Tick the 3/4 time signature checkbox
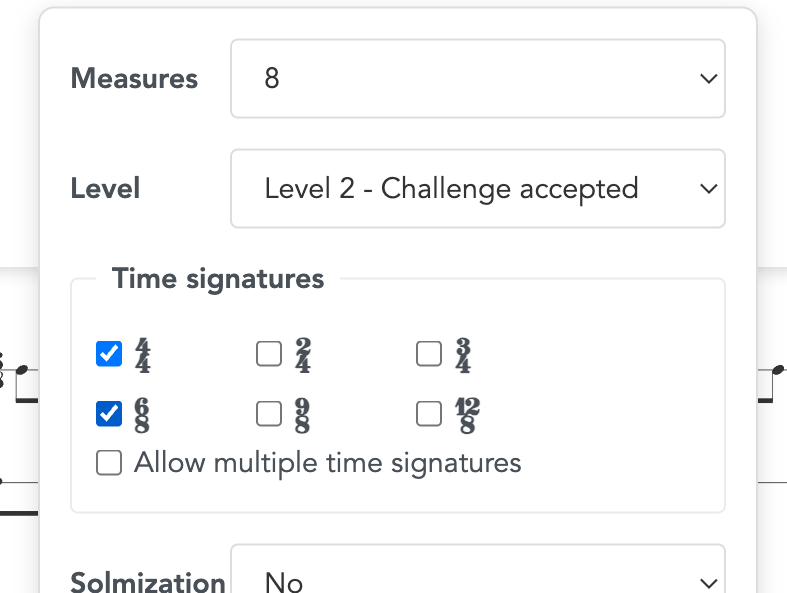787x593 pixels. 429,354
